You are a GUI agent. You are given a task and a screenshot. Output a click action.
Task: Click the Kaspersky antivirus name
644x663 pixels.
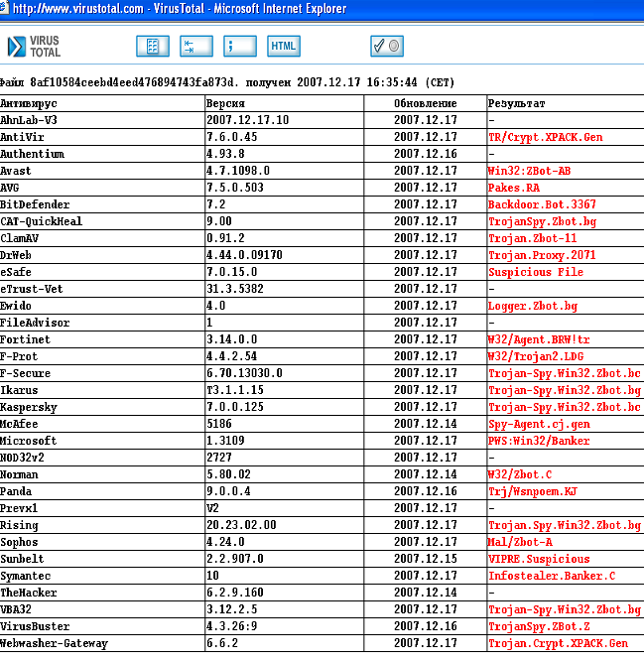coord(29,407)
